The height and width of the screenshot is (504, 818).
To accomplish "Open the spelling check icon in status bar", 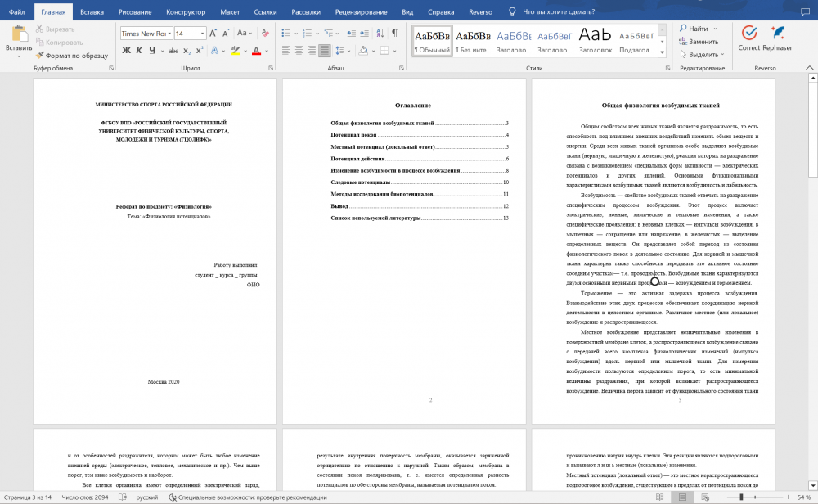I will click(x=123, y=497).
